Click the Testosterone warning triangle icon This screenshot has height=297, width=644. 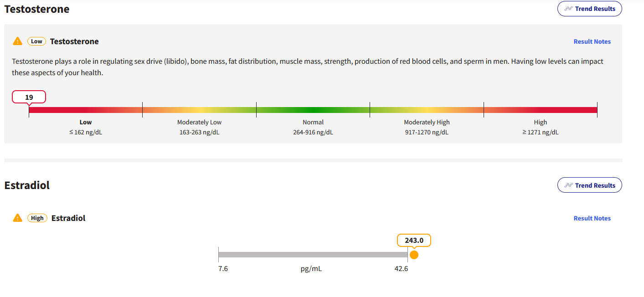(x=17, y=41)
